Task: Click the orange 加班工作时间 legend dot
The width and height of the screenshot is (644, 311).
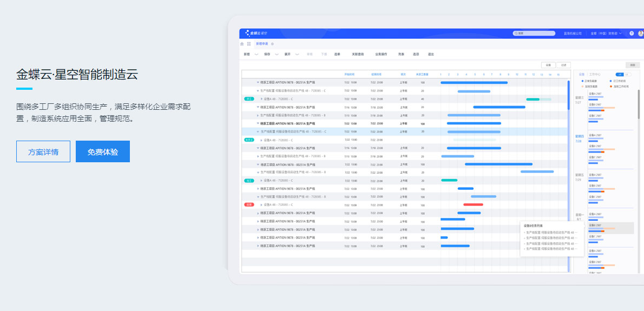Action: [x=611, y=86]
